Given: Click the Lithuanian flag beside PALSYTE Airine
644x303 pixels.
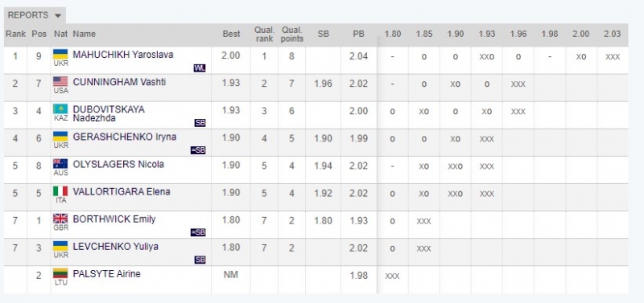Looking at the screenshot, I should point(60,273).
